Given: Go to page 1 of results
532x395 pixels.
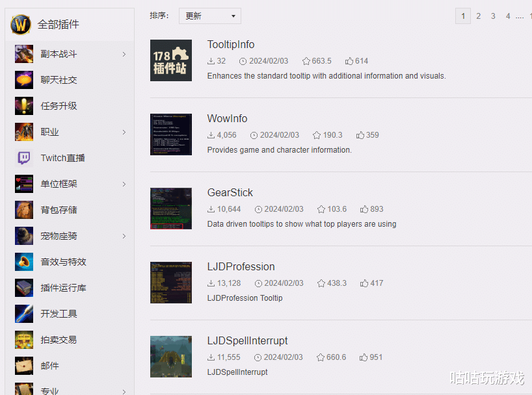Looking at the screenshot, I should point(463,16).
